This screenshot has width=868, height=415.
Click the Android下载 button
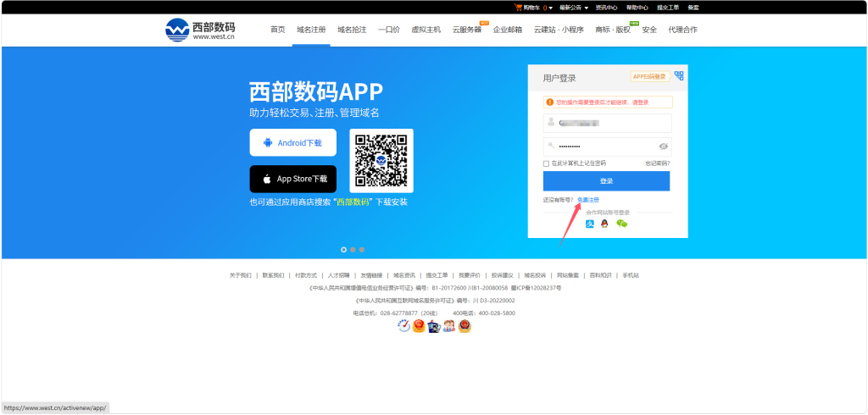[x=292, y=143]
